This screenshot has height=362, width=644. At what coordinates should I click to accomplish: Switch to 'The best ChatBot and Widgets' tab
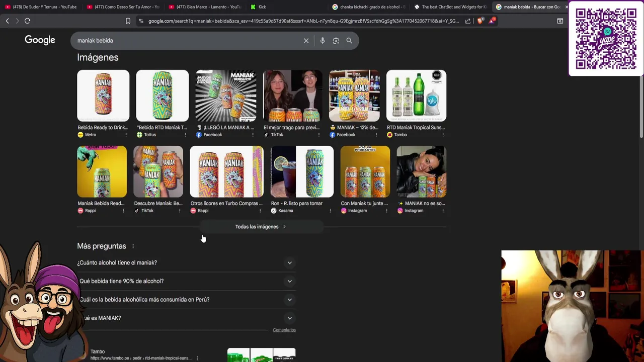pyautogui.click(x=451, y=7)
